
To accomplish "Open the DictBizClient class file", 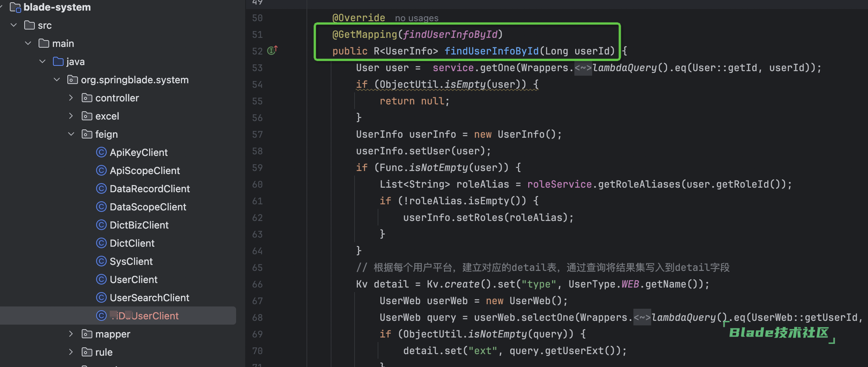I will (139, 225).
